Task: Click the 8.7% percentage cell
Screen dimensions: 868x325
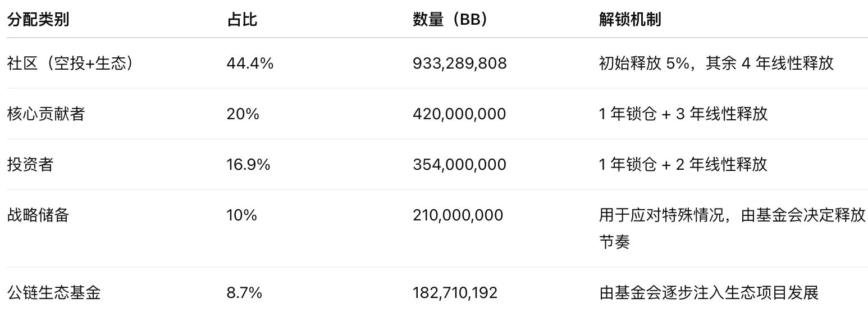Action: (244, 293)
